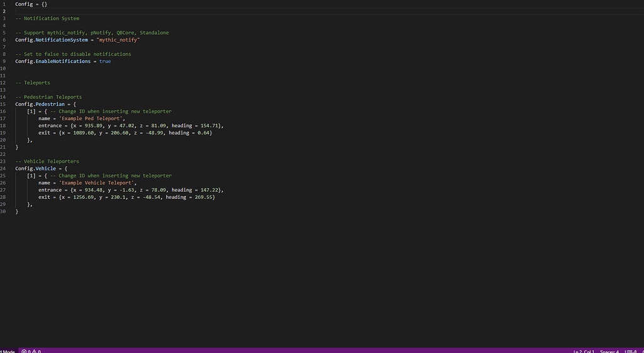Change indentation via Spaces: 4 indicator

click(609, 351)
